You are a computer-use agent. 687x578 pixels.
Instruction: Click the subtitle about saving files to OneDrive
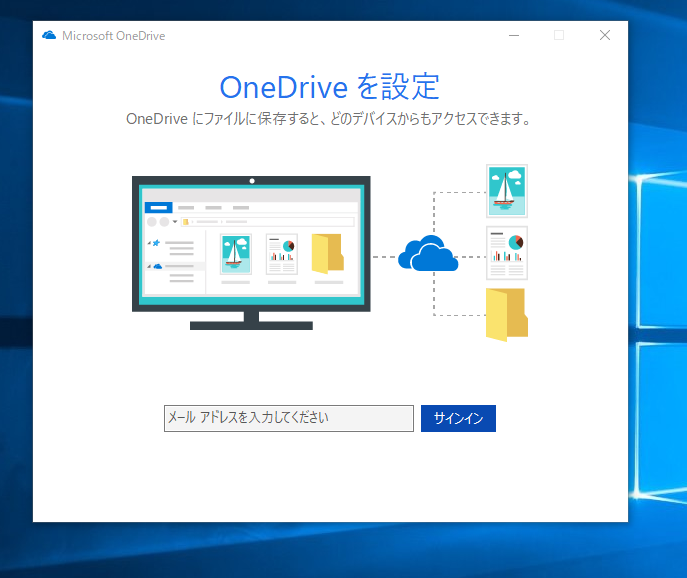[329, 119]
